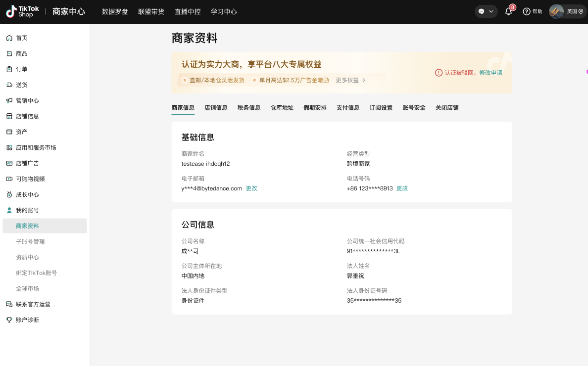The width and height of the screenshot is (588, 366).
Task: Click the 店铺广告 ad icon
Action: pos(9,163)
